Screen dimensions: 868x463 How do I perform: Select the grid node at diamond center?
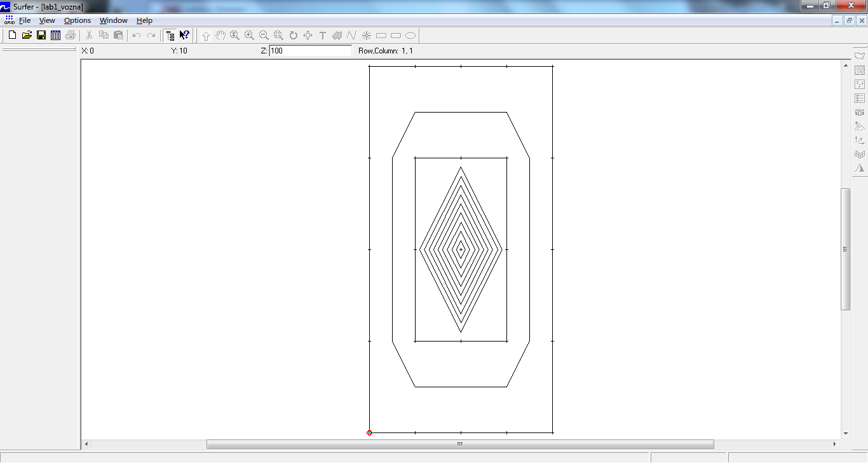click(461, 249)
